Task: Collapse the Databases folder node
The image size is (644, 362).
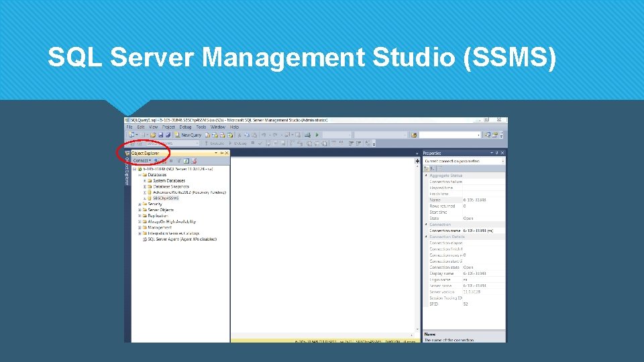Action: (140, 175)
